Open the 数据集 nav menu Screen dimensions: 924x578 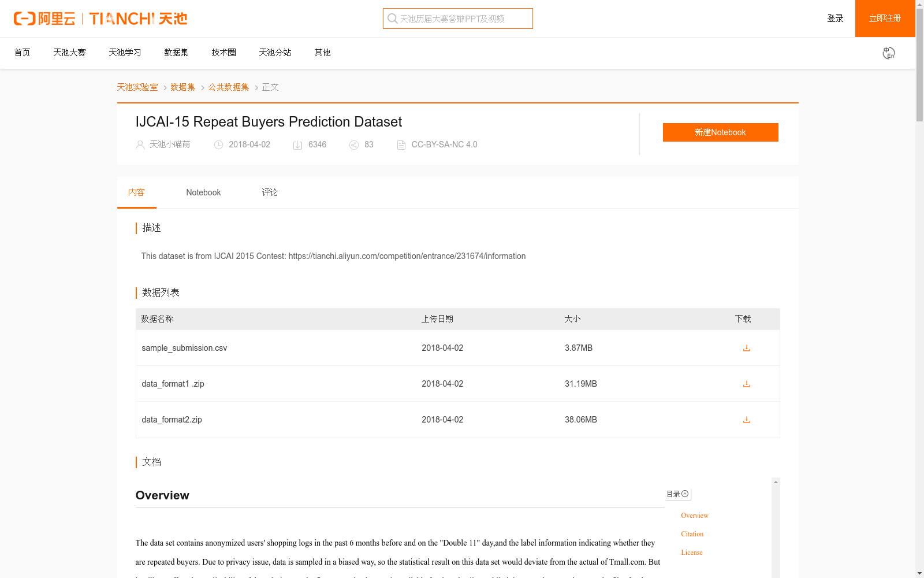[x=176, y=53]
